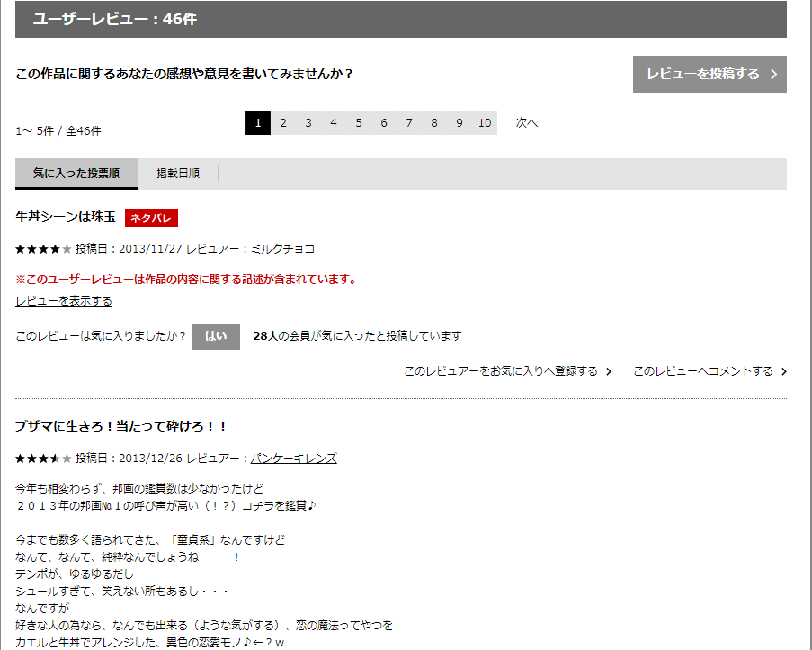Go to review page 9
Image resolution: width=812 pixels, height=650 pixels.
point(460,123)
